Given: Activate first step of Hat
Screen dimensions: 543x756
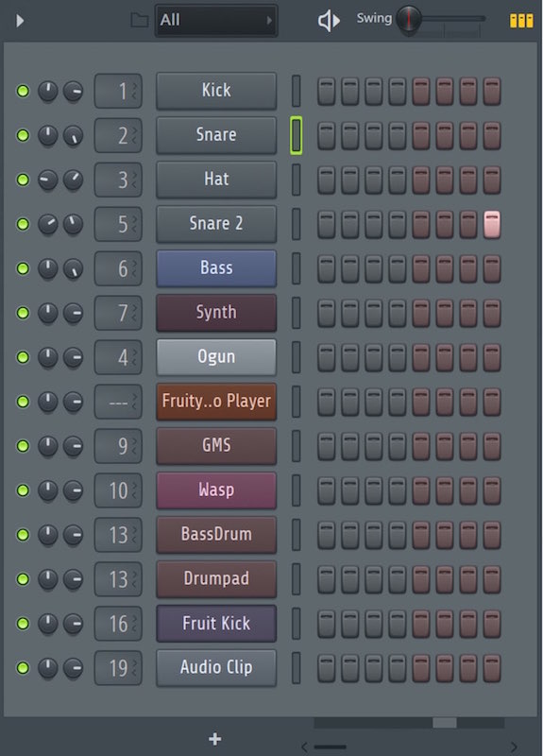Looking at the screenshot, I should coord(326,180).
